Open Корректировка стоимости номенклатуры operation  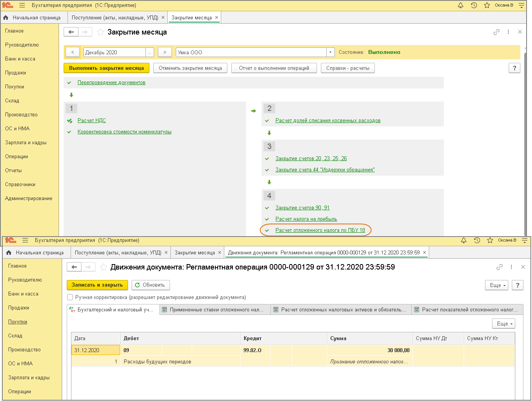[125, 132]
